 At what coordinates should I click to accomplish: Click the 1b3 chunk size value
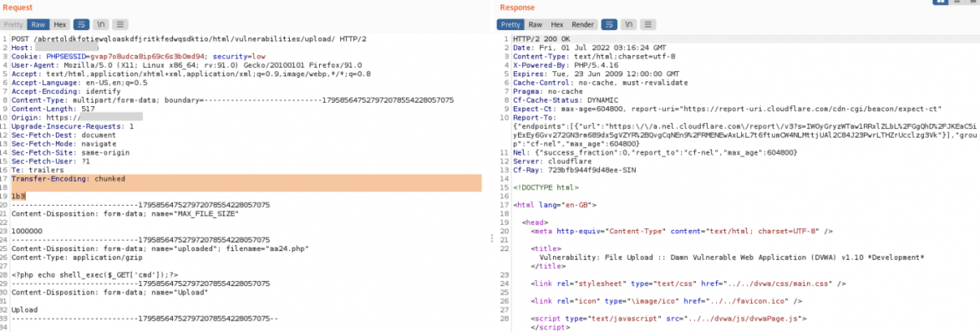coord(18,197)
